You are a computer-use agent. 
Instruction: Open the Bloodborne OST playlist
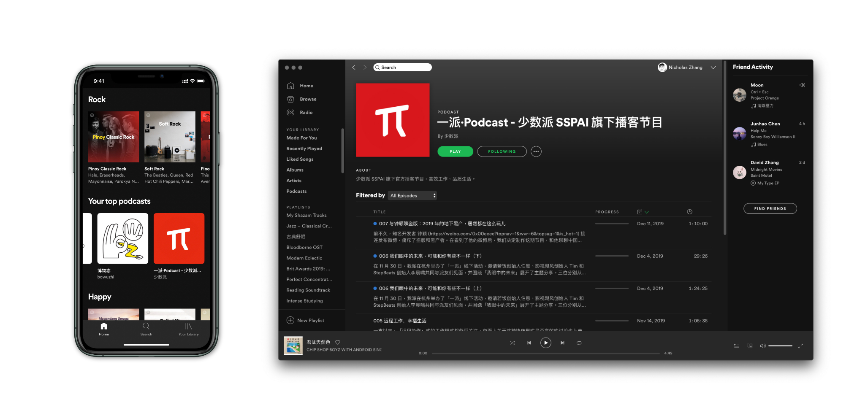pos(304,247)
